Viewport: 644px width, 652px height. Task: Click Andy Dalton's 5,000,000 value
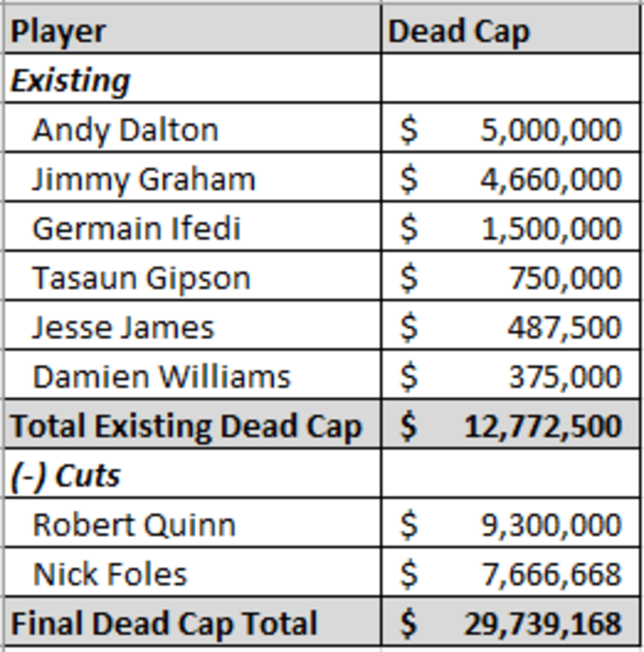point(510,128)
